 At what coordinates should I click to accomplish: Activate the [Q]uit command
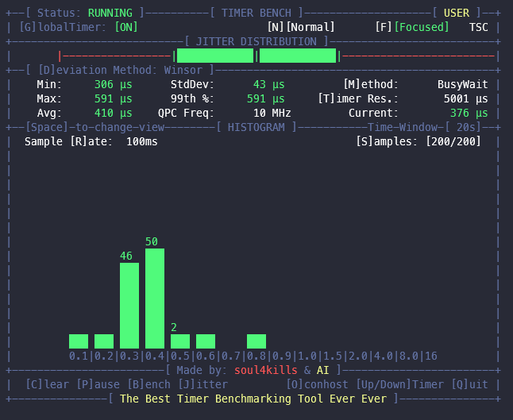point(469,384)
